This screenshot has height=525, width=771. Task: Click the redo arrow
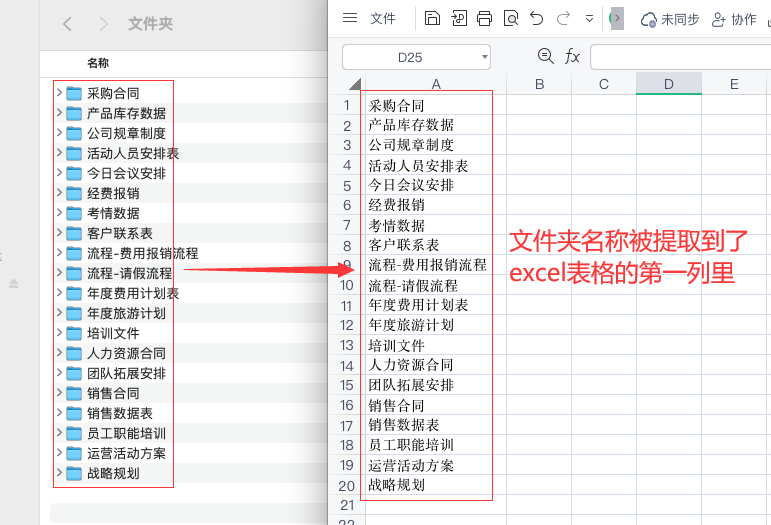coord(563,19)
